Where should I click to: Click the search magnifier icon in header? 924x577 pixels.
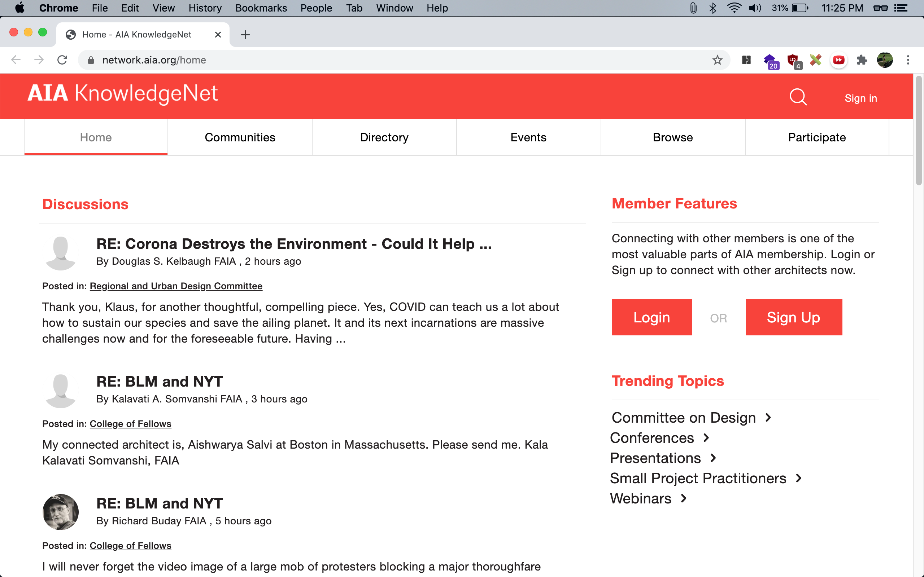click(798, 97)
